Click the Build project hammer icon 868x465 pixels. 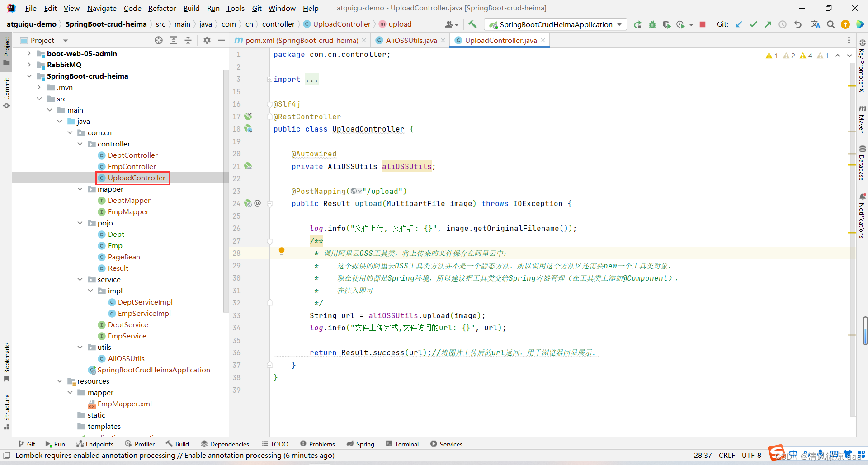pyautogui.click(x=472, y=24)
